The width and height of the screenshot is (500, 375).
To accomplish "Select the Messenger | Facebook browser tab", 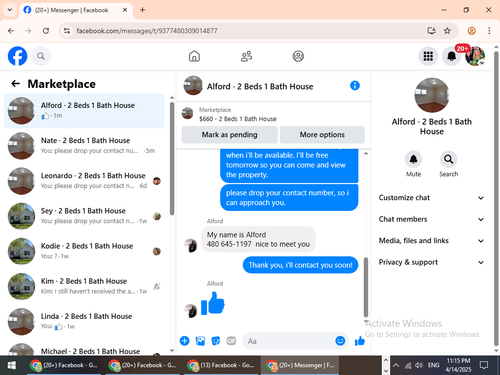I will tap(76, 10).
